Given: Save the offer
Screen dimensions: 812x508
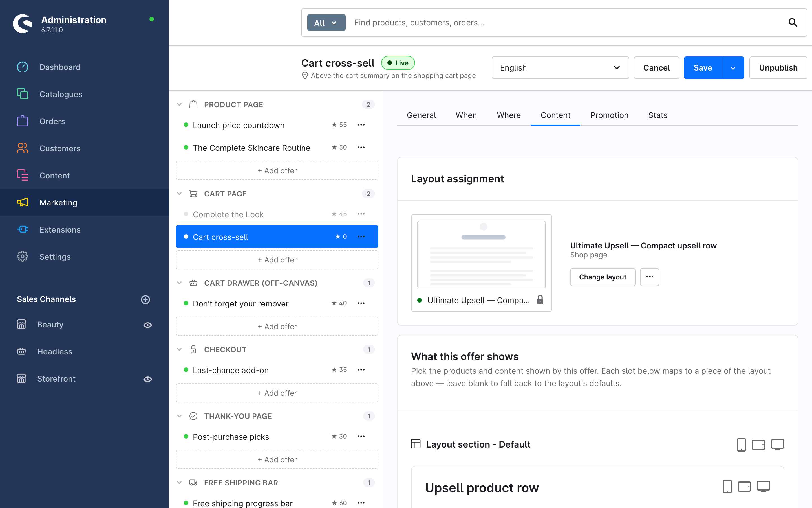Looking at the screenshot, I should pyautogui.click(x=703, y=67).
